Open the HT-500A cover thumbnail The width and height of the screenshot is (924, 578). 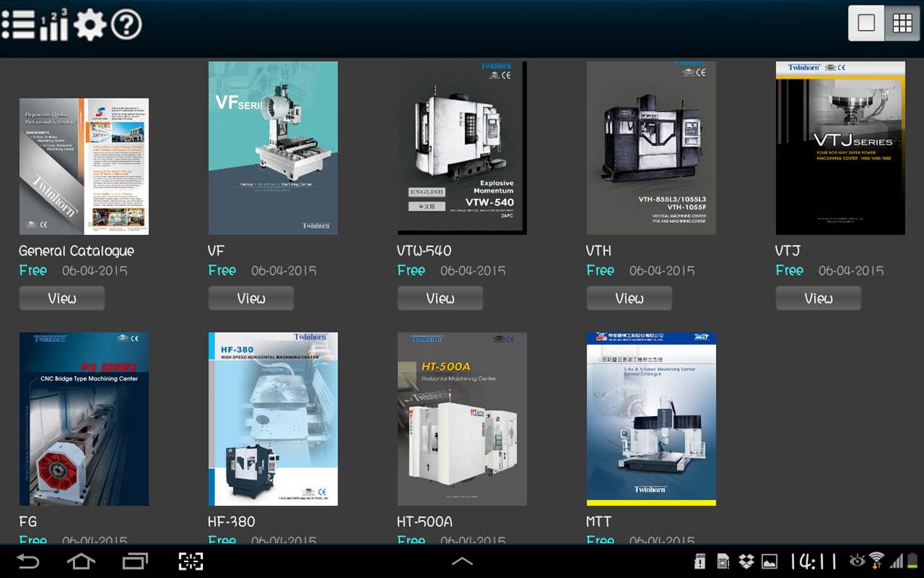pos(462,419)
